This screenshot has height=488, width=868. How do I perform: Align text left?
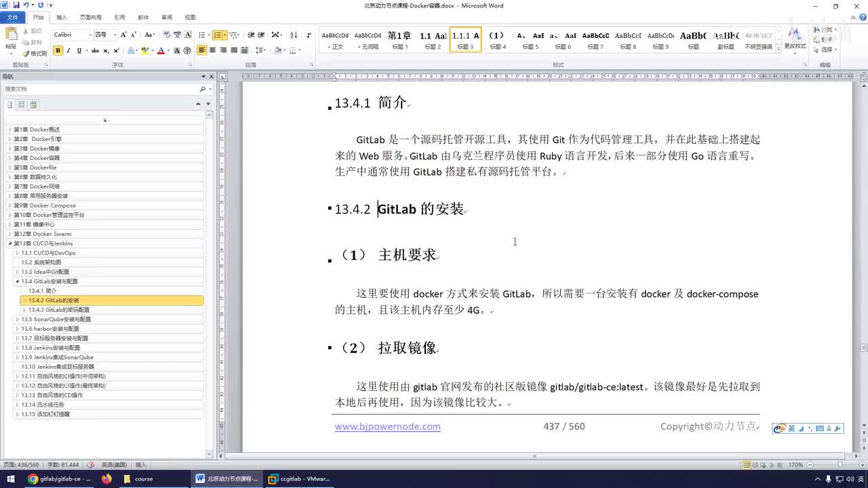click(202, 51)
